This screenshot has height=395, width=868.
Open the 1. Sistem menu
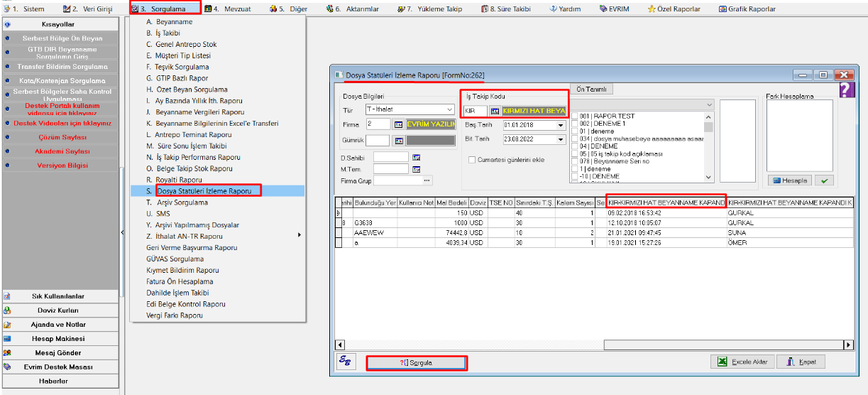pyautogui.click(x=23, y=9)
